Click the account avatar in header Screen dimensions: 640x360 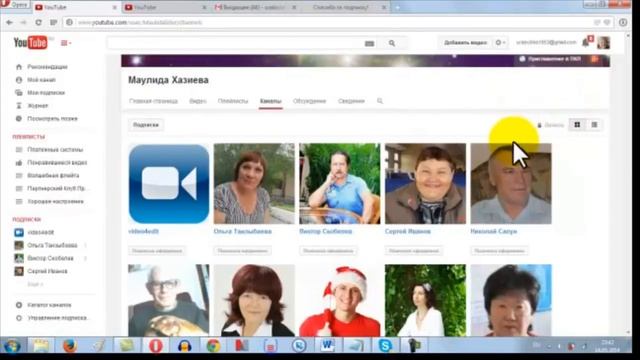pyautogui.click(x=604, y=42)
